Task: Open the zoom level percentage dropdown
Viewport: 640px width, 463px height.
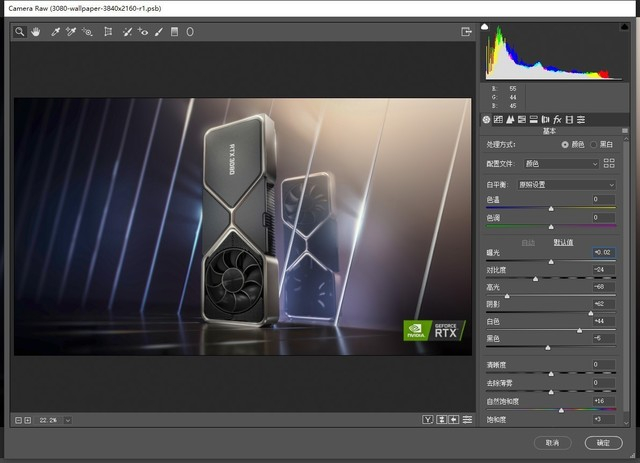Action: point(67,420)
